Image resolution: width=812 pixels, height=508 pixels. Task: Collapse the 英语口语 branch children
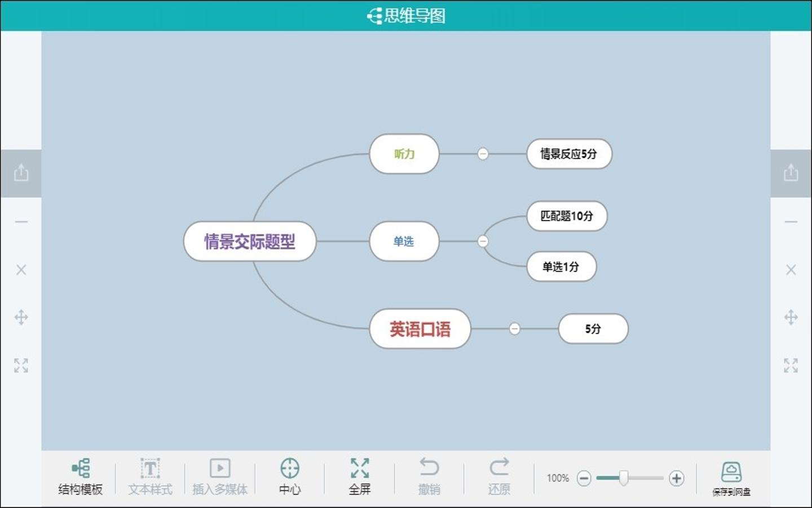[x=514, y=329]
